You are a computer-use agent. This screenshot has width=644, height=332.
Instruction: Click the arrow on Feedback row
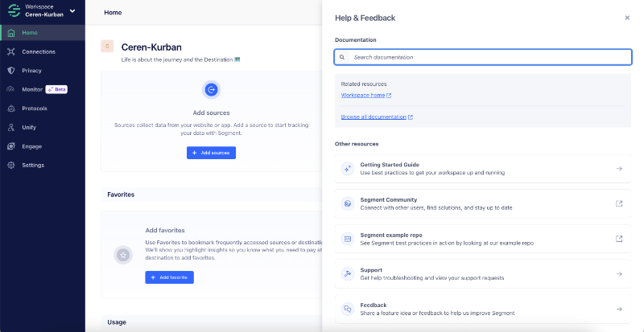[x=619, y=309]
